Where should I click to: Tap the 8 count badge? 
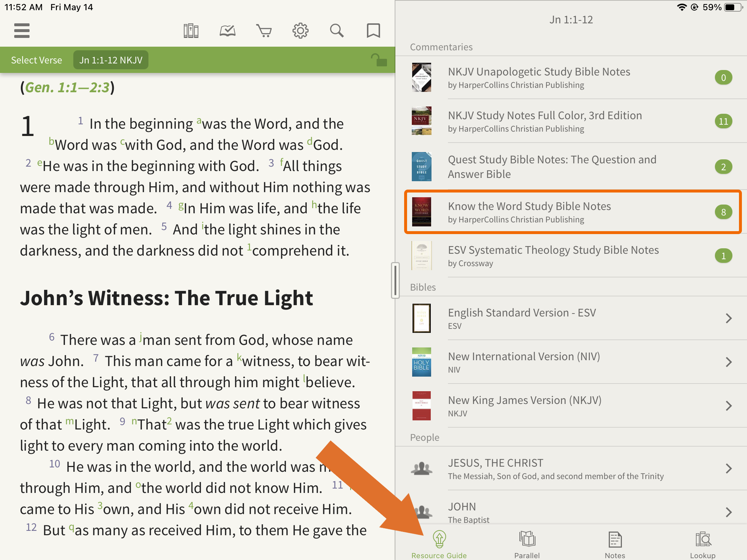[x=723, y=212]
